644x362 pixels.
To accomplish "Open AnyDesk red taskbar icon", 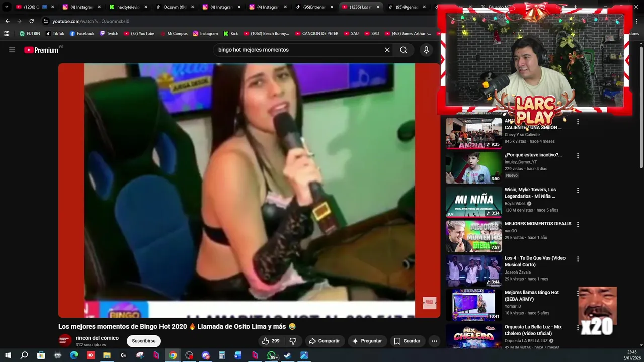I will pyautogui.click(x=91, y=355).
